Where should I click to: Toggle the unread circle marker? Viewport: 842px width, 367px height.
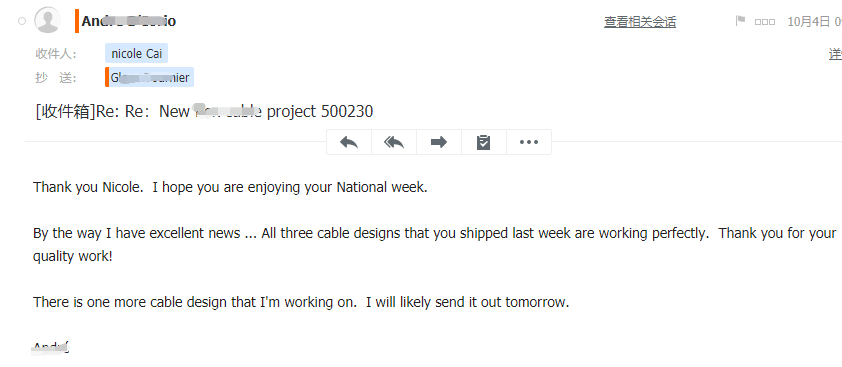click(x=22, y=21)
